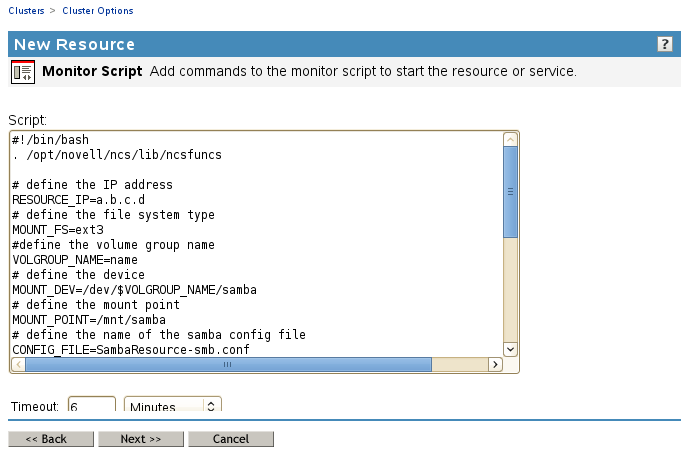Cancel the new resource wizard
The width and height of the screenshot is (681, 453).
click(x=231, y=439)
